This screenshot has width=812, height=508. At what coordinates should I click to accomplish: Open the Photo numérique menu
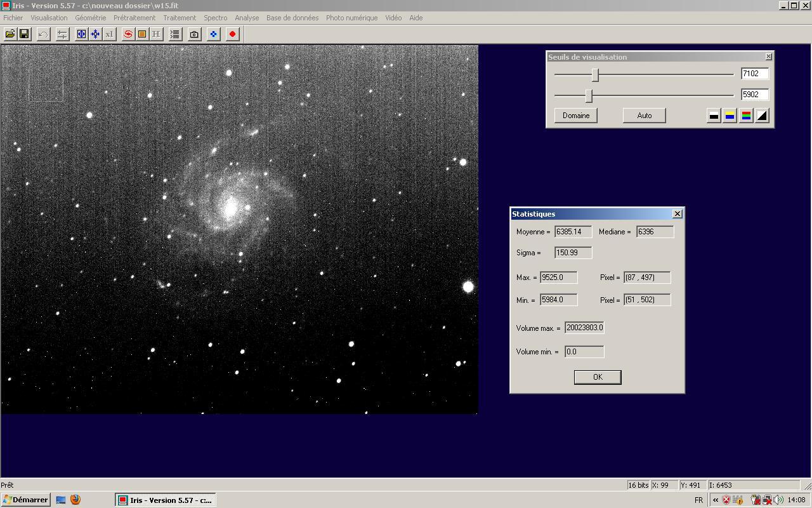[x=351, y=18]
